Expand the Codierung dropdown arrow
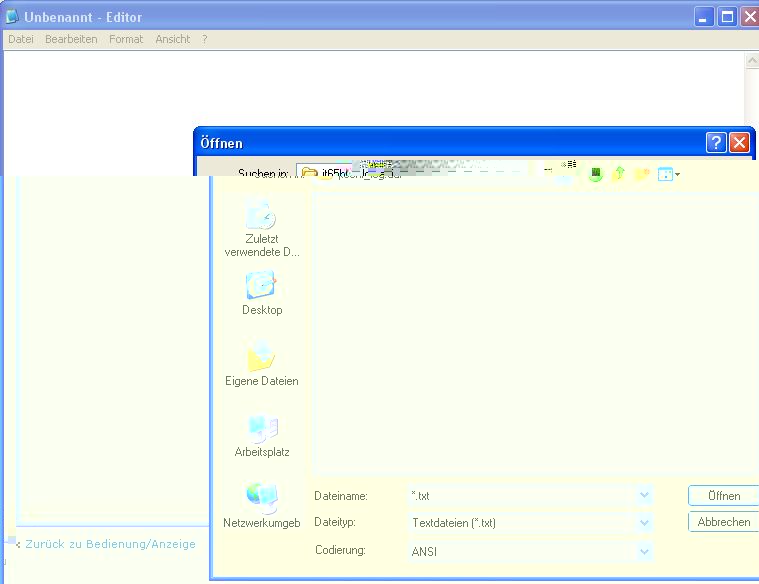 (x=644, y=551)
